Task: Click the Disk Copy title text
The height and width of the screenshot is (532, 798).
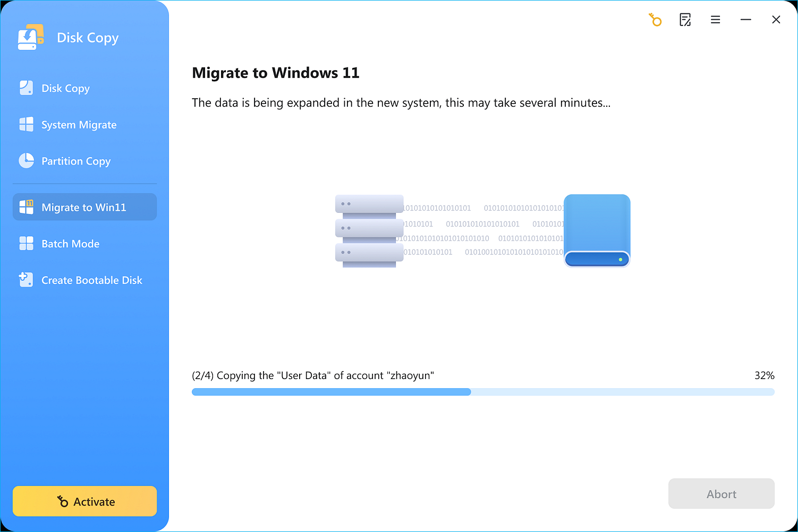Action: coord(88,38)
